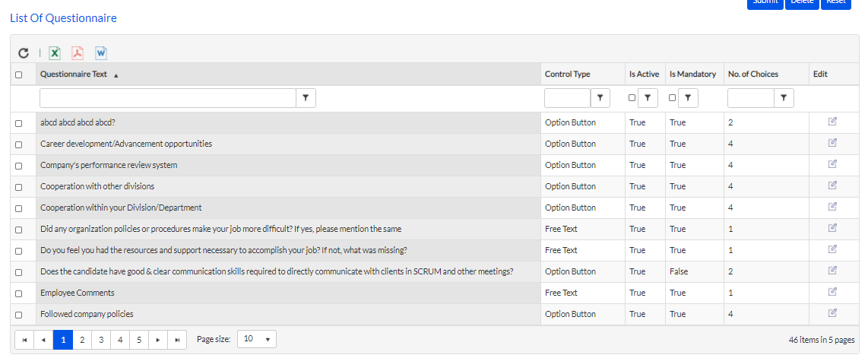Sort by the Questionnaire Text column header
The width and height of the screenshot is (868, 355).
74,74
